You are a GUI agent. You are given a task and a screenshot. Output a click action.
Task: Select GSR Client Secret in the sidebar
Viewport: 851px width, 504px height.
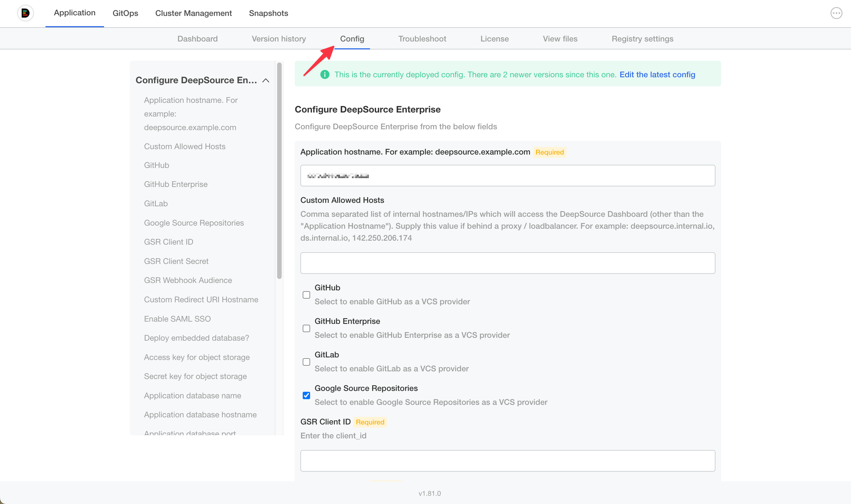pos(176,261)
